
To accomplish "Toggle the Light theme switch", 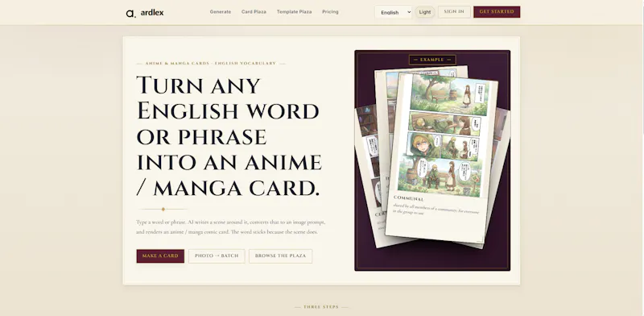I will 425,12.
